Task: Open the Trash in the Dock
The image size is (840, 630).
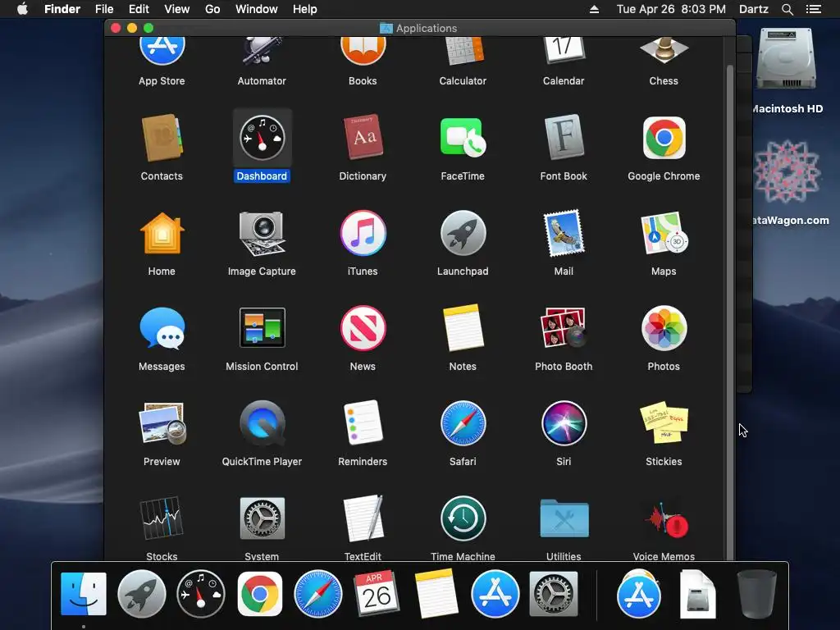Action: 757,594
